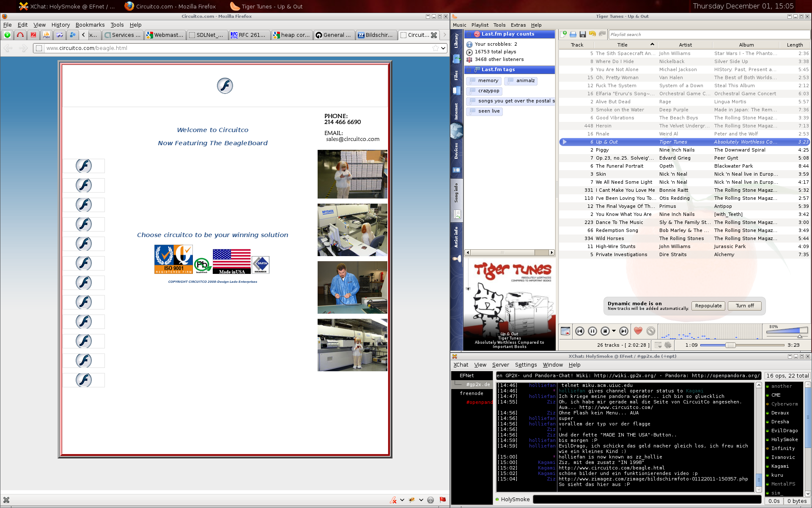Turn off dynamic mode

pyautogui.click(x=745, y=306)
